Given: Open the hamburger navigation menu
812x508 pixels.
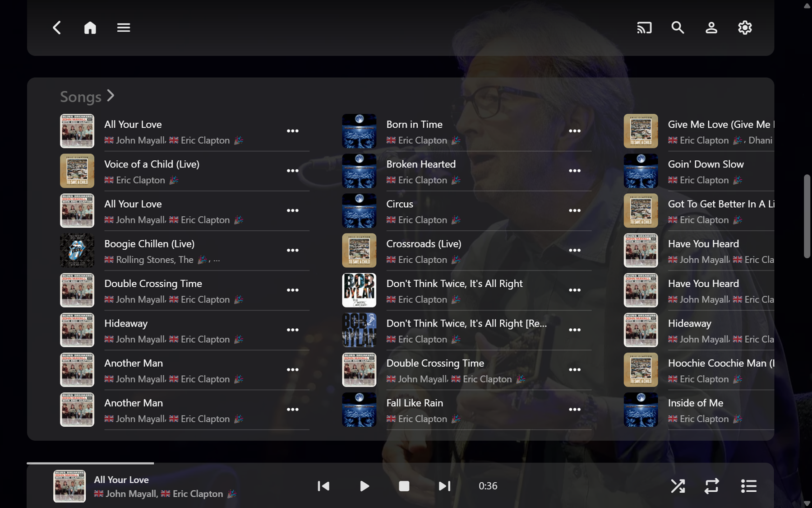Looking at the screenshot, I should (x=124, y=28).
